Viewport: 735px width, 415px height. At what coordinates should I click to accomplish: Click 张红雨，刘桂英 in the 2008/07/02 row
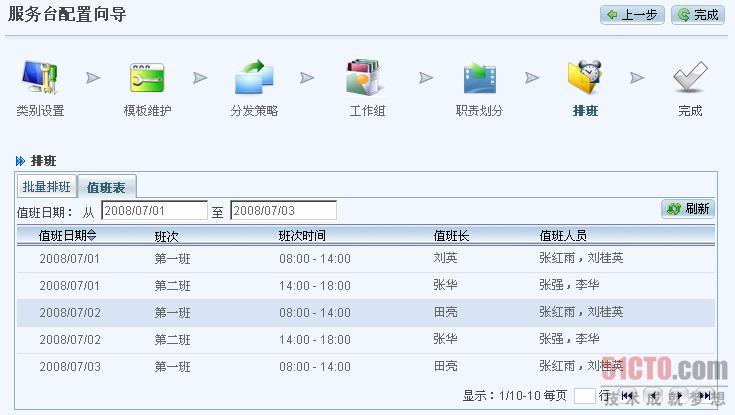pyautogui.click(x=581, y=312)
